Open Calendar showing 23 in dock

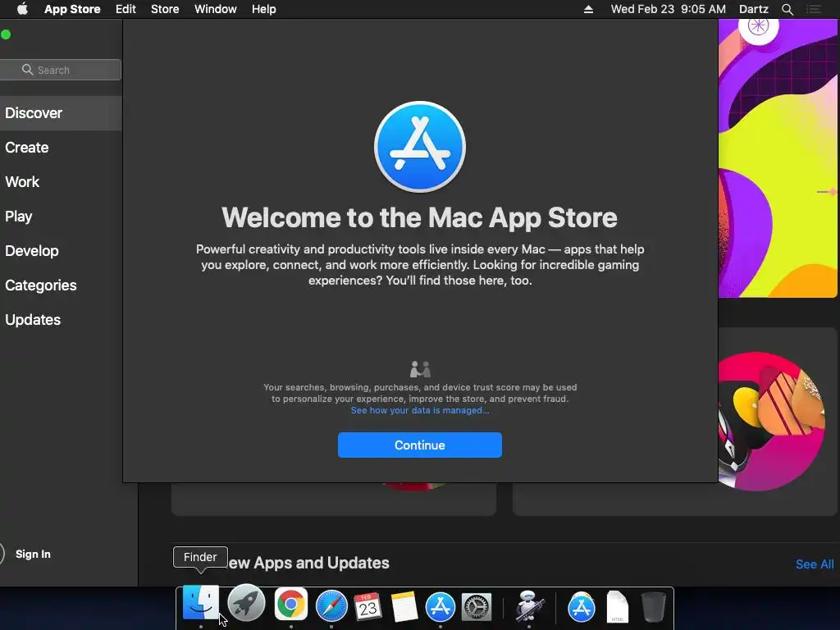coord(367,606)
